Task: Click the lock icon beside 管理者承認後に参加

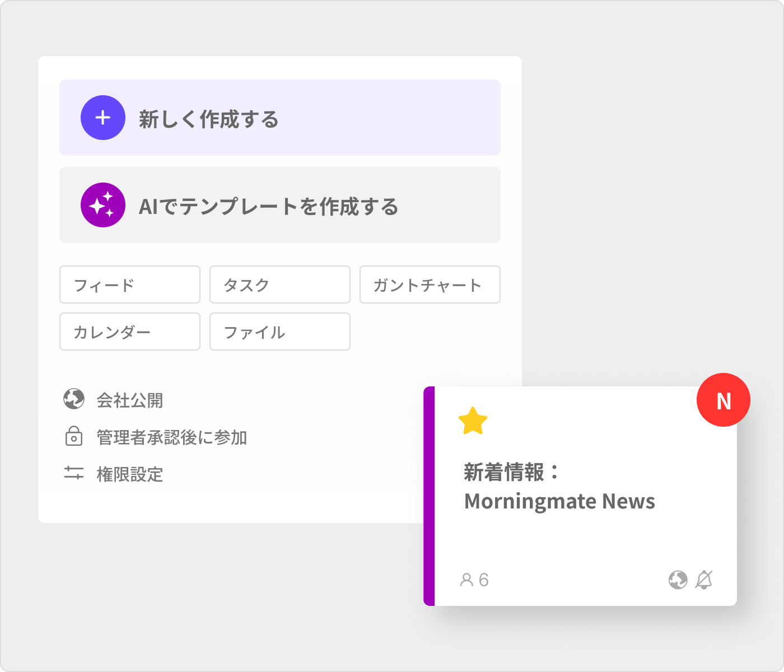Action: [74, 436]
